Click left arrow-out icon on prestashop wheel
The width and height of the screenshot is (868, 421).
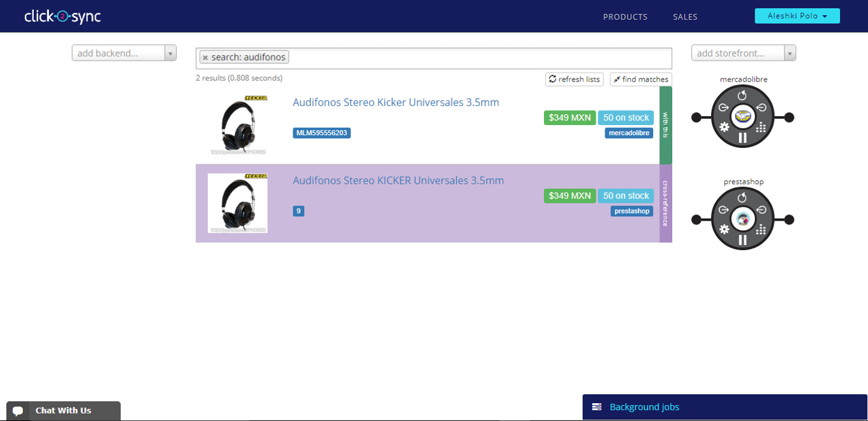click(x=723, y=210)
